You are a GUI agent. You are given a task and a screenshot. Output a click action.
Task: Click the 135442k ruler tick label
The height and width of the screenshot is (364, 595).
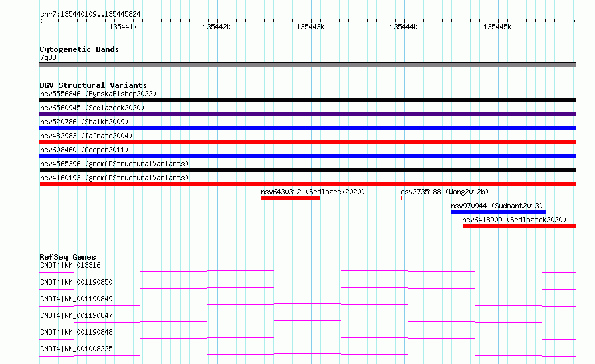pos(217,27)
